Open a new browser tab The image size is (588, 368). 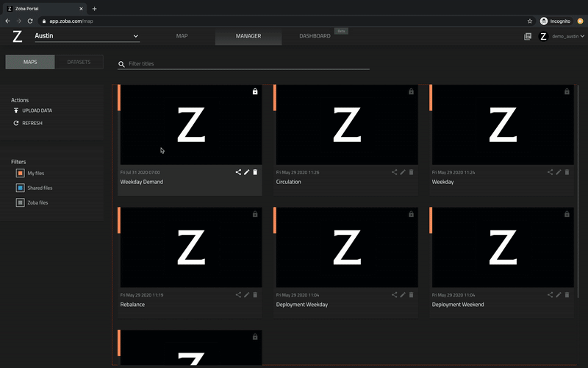click(x=95, y=9)
